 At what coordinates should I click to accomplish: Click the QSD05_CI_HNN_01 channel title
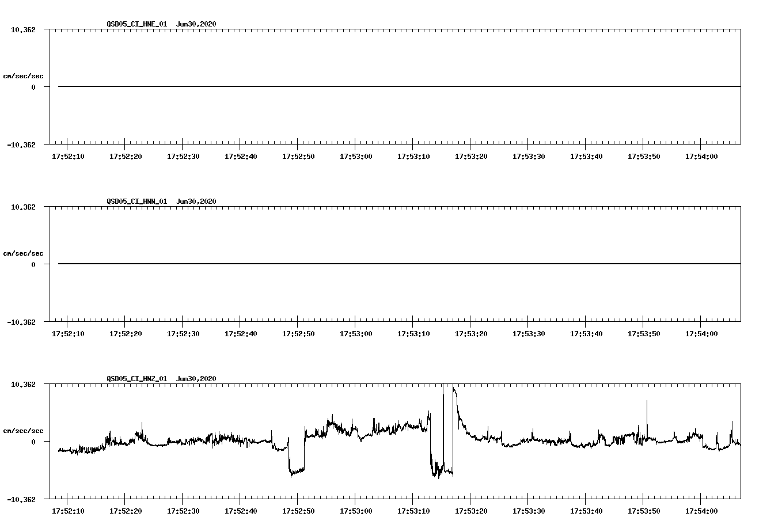click(x=137, y=202)
